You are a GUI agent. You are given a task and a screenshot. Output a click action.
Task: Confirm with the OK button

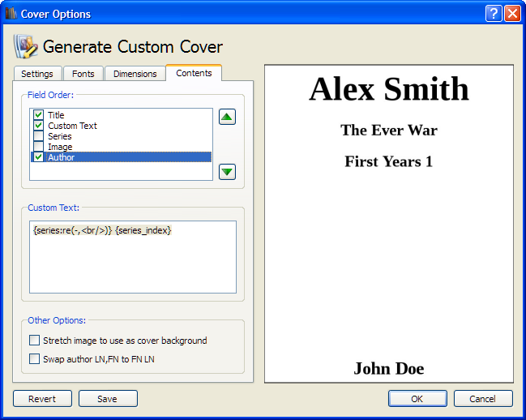tap(417, 399)
